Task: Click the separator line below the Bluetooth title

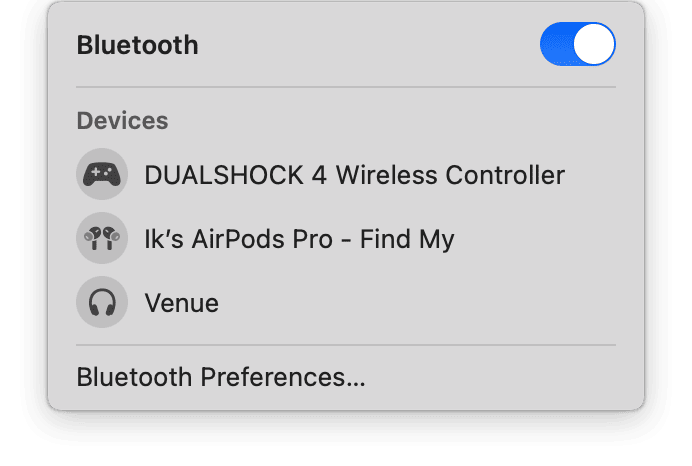Action: click(345, 87)
